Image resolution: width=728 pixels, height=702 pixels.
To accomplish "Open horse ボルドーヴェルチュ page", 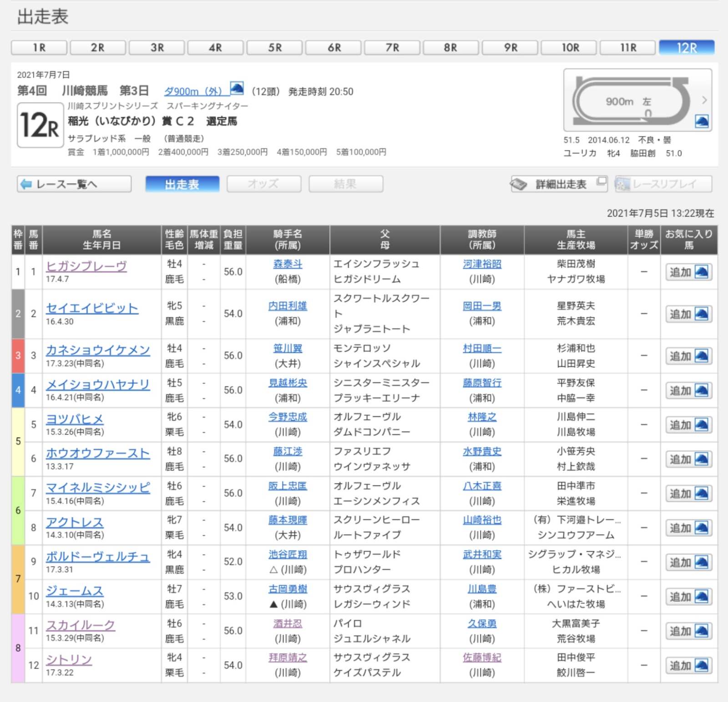I will coord(98,557).
